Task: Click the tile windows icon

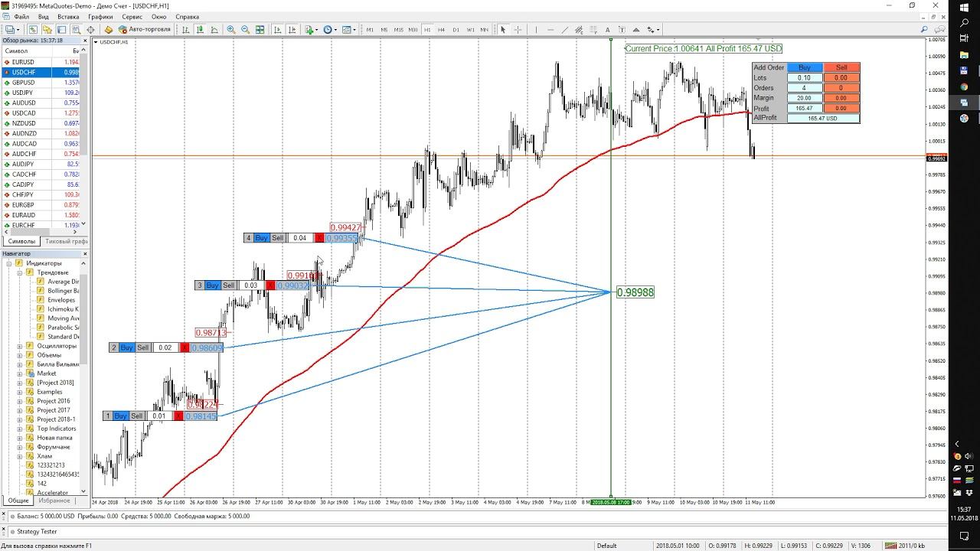Action: pos(260,30)
